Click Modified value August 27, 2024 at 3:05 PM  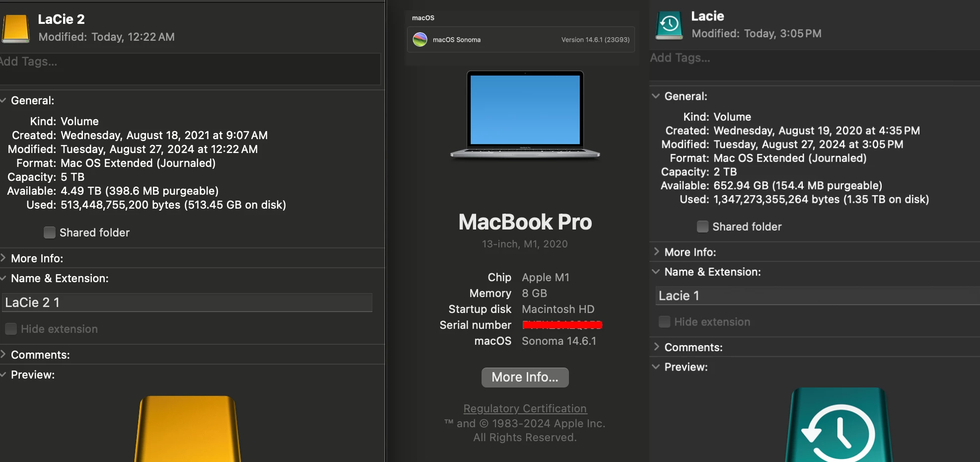(x=808, y=144)
